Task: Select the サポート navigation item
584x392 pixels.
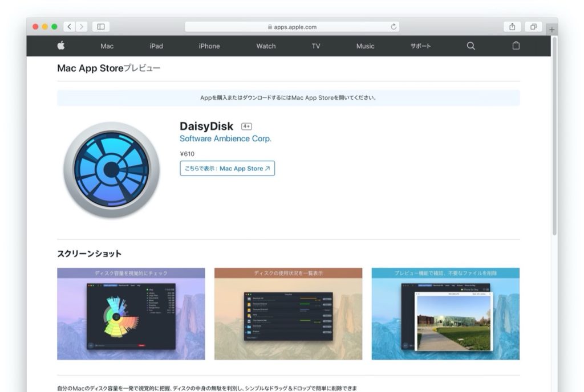Action: pyautogui.click(x=420, y=46)
